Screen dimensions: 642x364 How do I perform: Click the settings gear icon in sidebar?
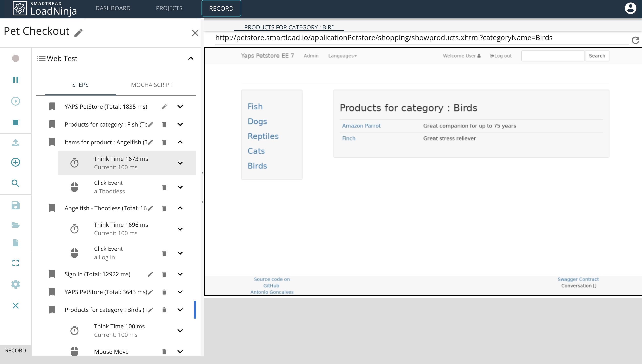pyautogui.click(x=15, y=284)
